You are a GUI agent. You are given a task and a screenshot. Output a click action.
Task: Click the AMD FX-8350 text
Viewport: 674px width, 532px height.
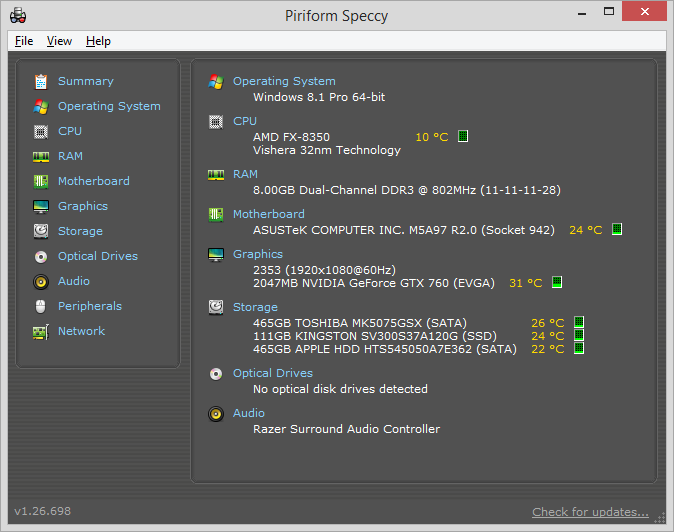[291, 137]
